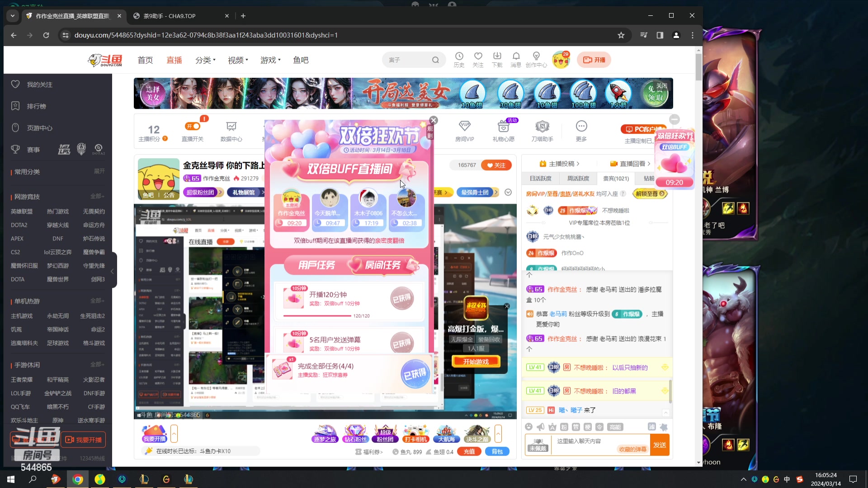This screenshot has height=488, width=868.
Task: Open the 关注 heart icon in header
Action: [x=478, y=60]
